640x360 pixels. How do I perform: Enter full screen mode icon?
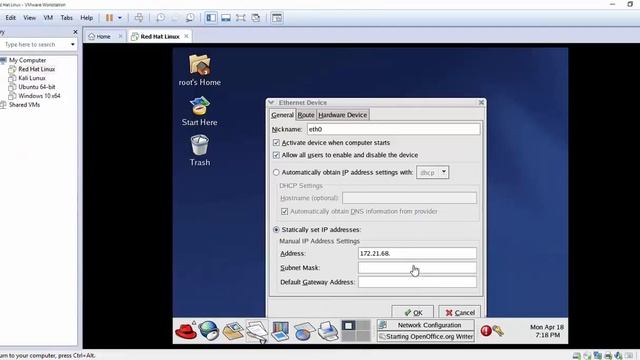coord(240,18)
